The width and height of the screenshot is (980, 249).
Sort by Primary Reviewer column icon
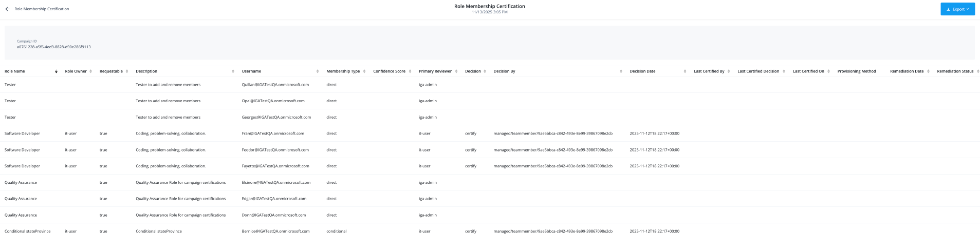click(456, 71)
